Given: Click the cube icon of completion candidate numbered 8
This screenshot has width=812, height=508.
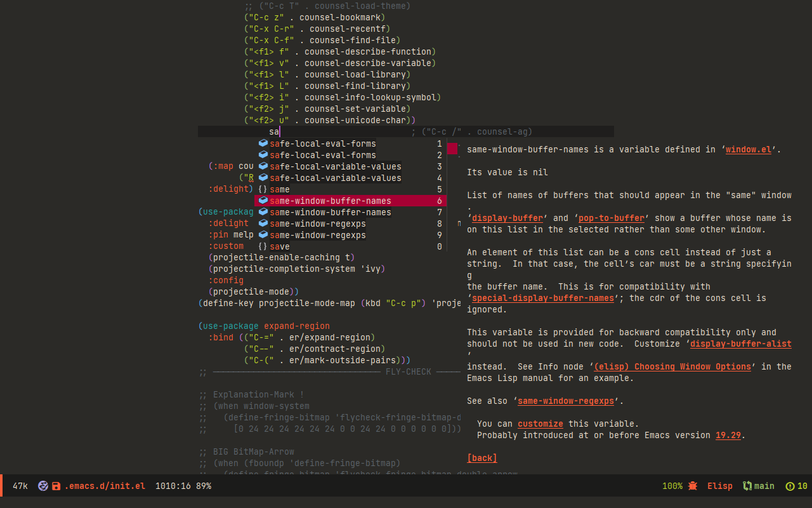Looking at the screenshot, I should click(263, 224).
